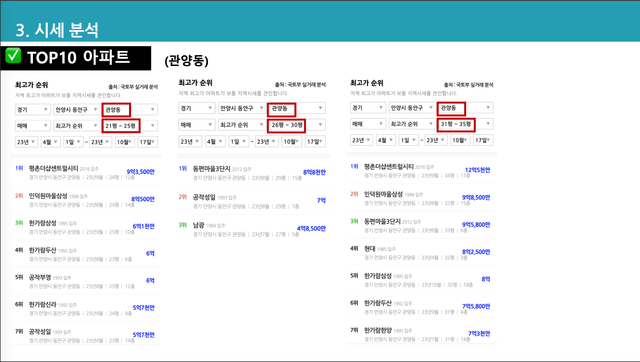Expand 경기 dropdown in the 31평~35평 panel
Image resolution: width=640 pixels, height=362 pixels.
pyautogui.click(x=367, y=108)
